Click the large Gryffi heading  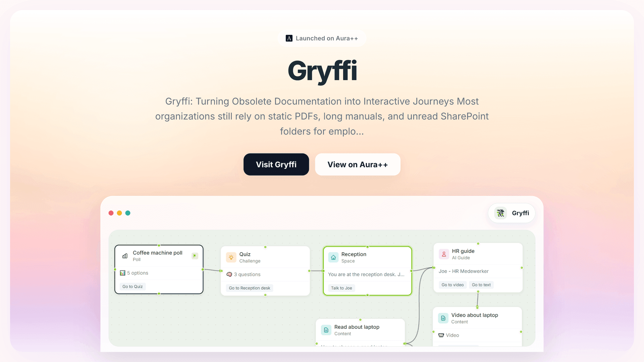[322, 71]
